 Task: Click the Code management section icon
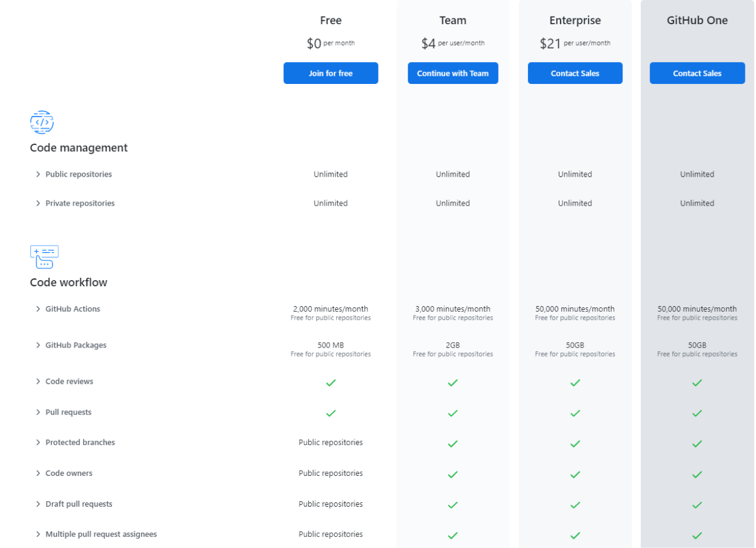[42, 122]
